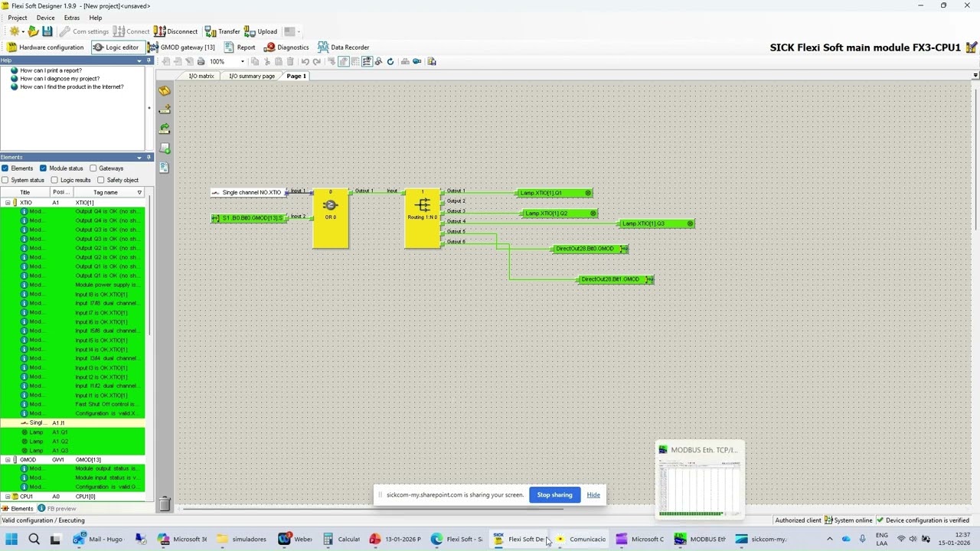Open the Device menu
Image resolution: width=980 pixels, height=551 pixels.
click(45, 18)
